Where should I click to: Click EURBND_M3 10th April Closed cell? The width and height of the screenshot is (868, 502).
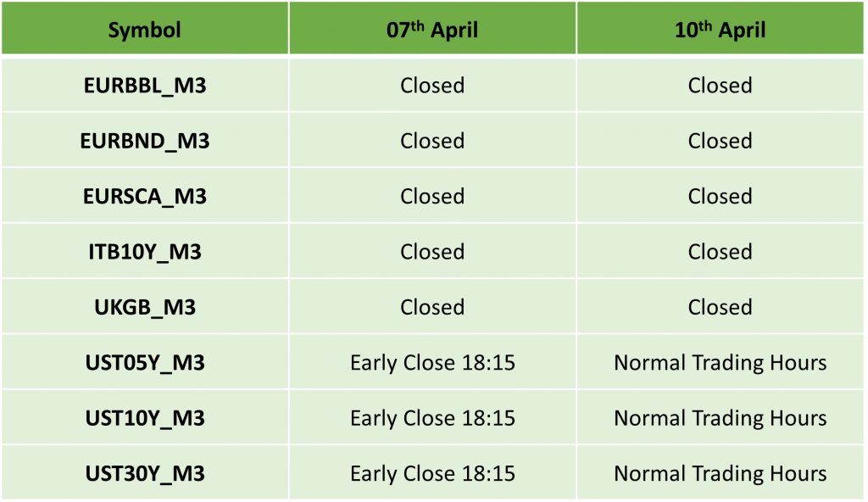721,141
